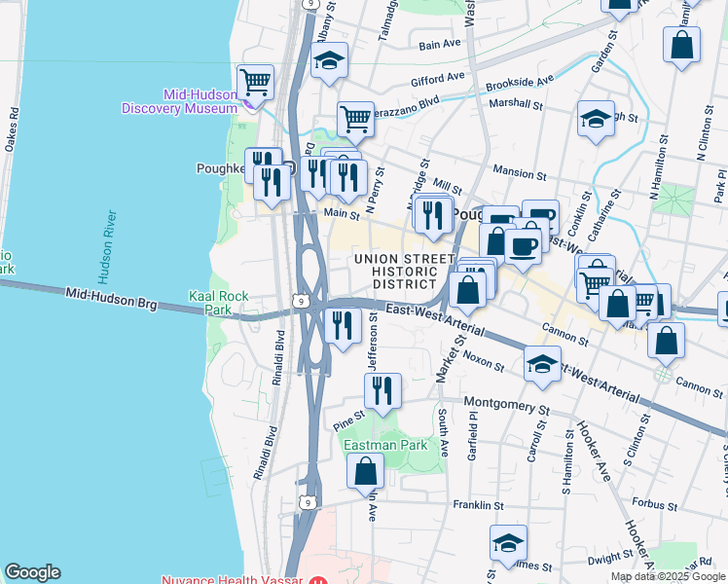This screenshot has height=584, width=728.
Task: Select the Mansion St label
Action: (520, 172)
